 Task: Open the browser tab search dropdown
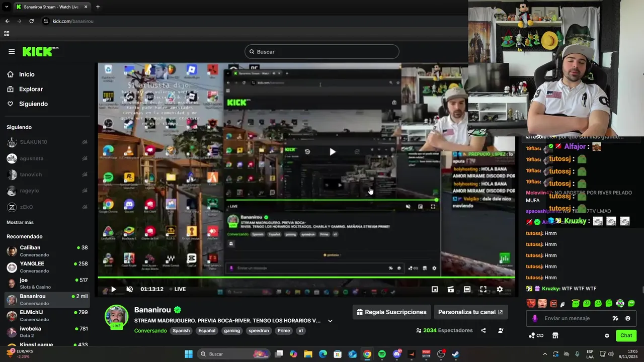7,7
